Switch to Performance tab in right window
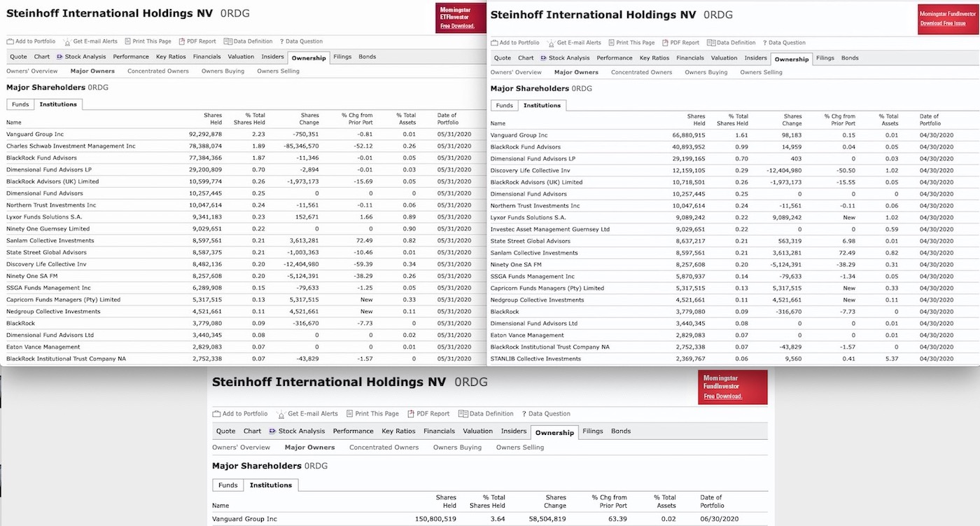Viewport: 980px width, 526px height. [615, 58]
